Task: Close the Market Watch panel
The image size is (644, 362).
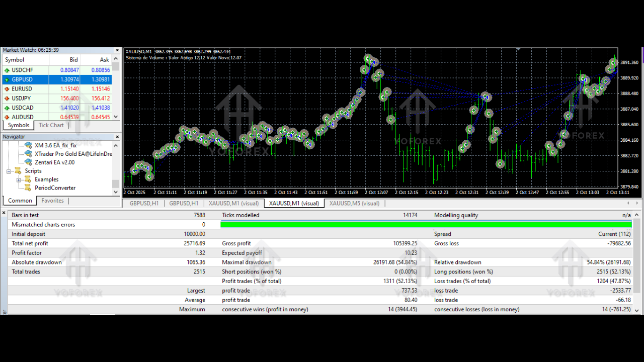Action: (117, 50)
